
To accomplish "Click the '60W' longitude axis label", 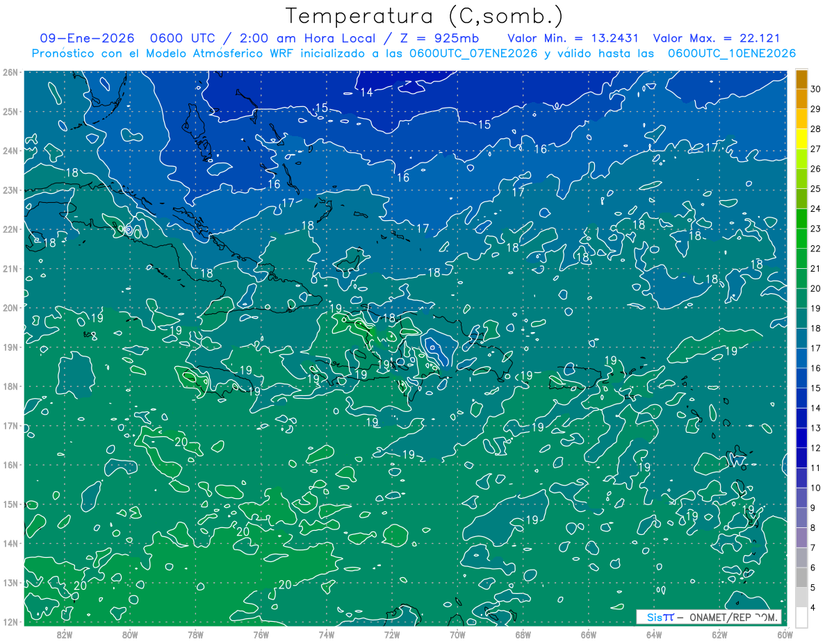I will [x=785, y=634].
